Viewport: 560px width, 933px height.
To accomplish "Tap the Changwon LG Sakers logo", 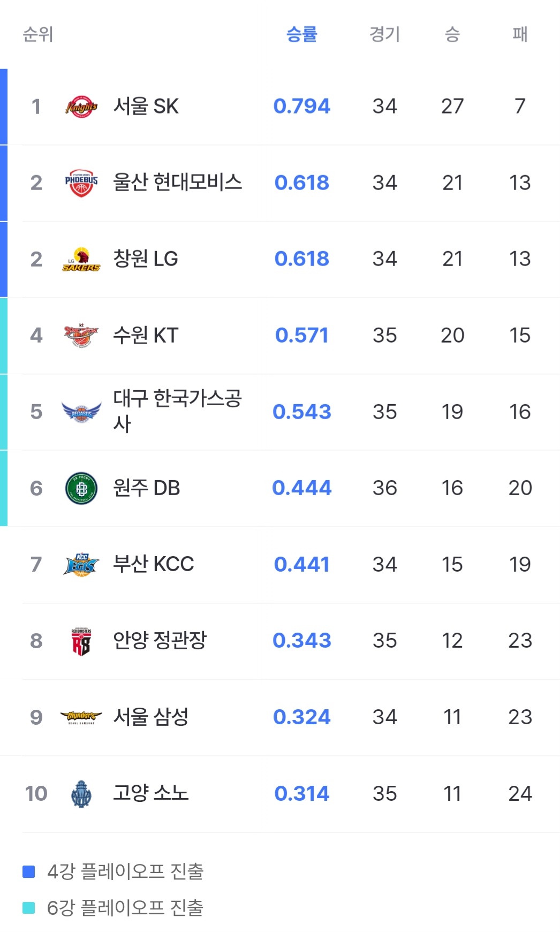I will pyautogui.click(x=81, y=260).
